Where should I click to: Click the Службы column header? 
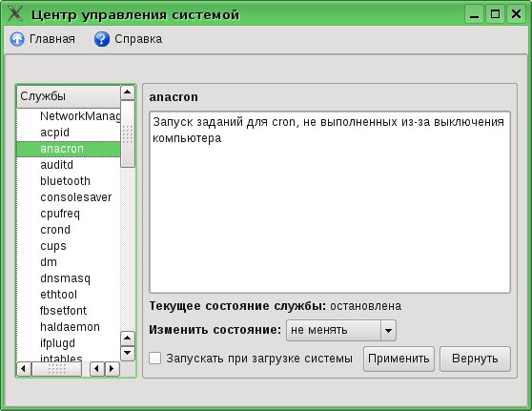tap(69, 96)
